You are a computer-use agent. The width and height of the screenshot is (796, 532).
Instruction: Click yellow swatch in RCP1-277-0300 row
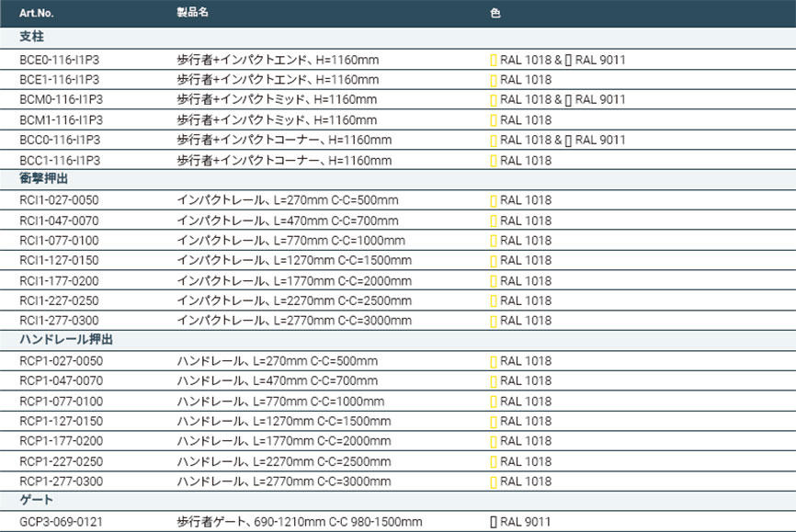pyautogui.click(x=494, y=482)
